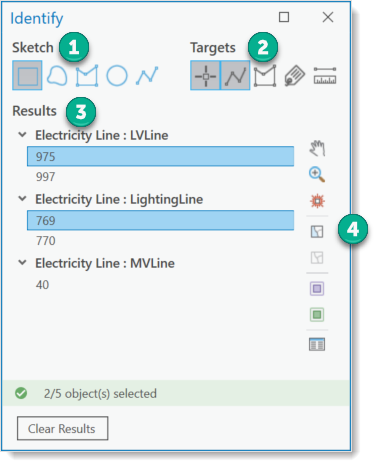Collapse Electricity Line : MVLine group
The width and height of the screenshot is (374, 461).
(x=22, y=263)
